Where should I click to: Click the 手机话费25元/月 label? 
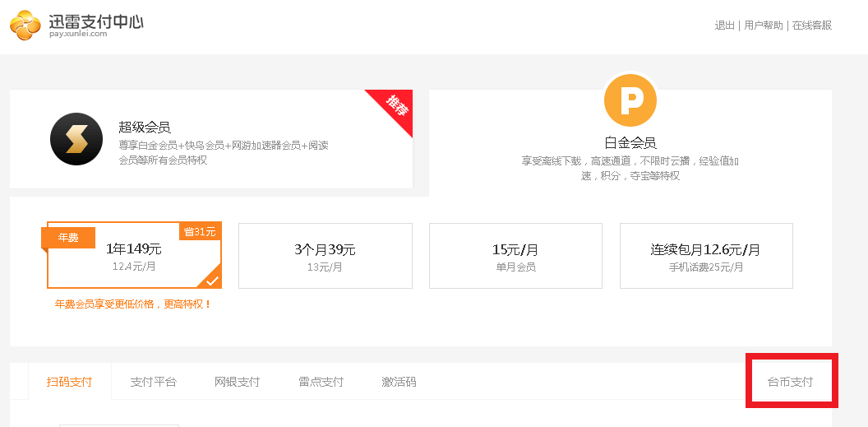point(706,267)
